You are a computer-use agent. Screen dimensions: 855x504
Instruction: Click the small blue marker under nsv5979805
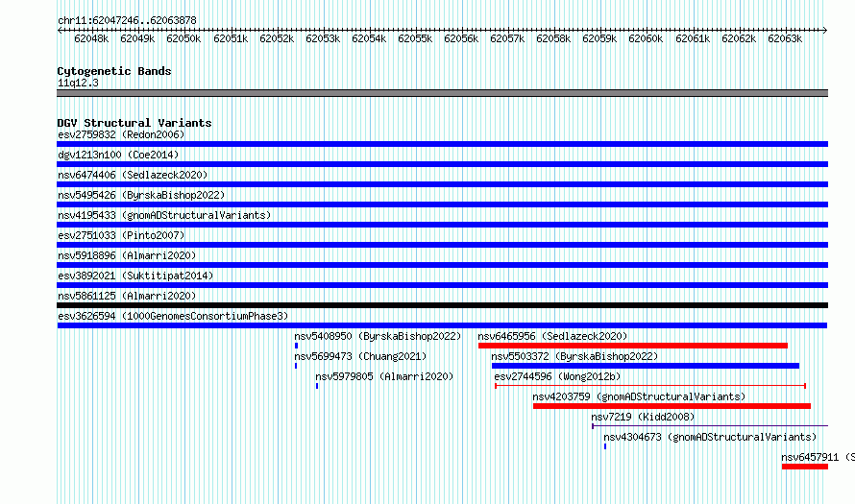tap(317, 386)
